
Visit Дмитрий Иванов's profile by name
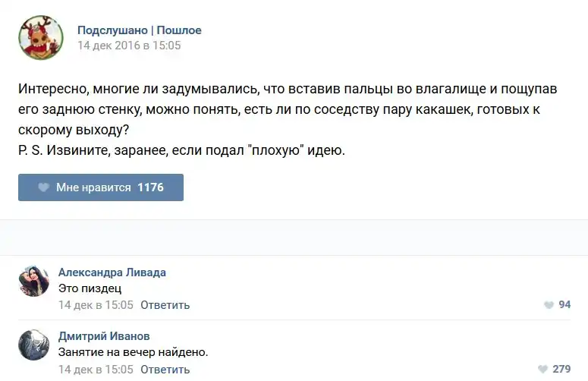pos(104,336)
